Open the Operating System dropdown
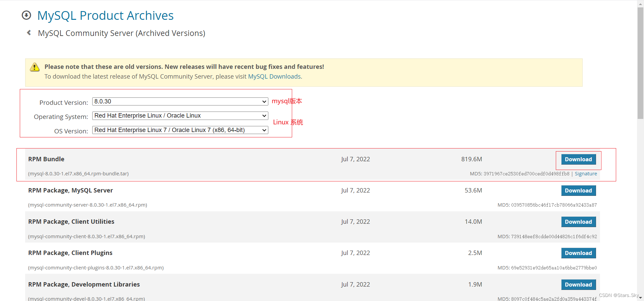Screen dimensions: 644x301 coord(180,116)
